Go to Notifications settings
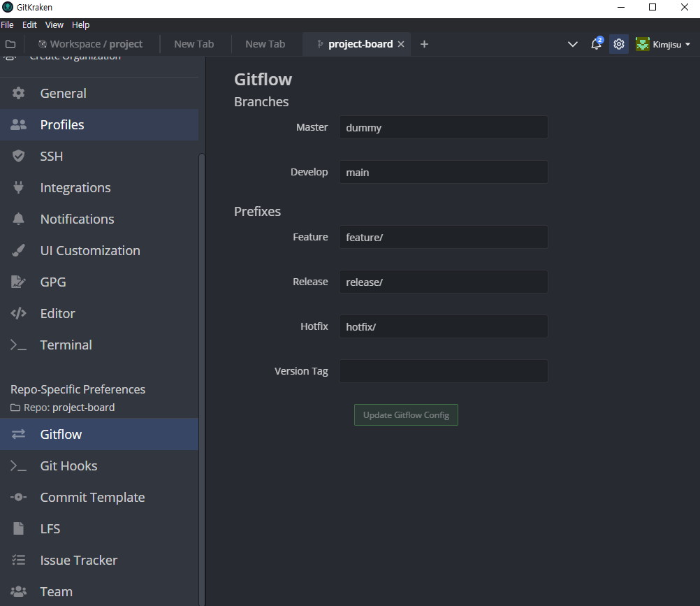The image size is (700, 606). click(99, 219)
